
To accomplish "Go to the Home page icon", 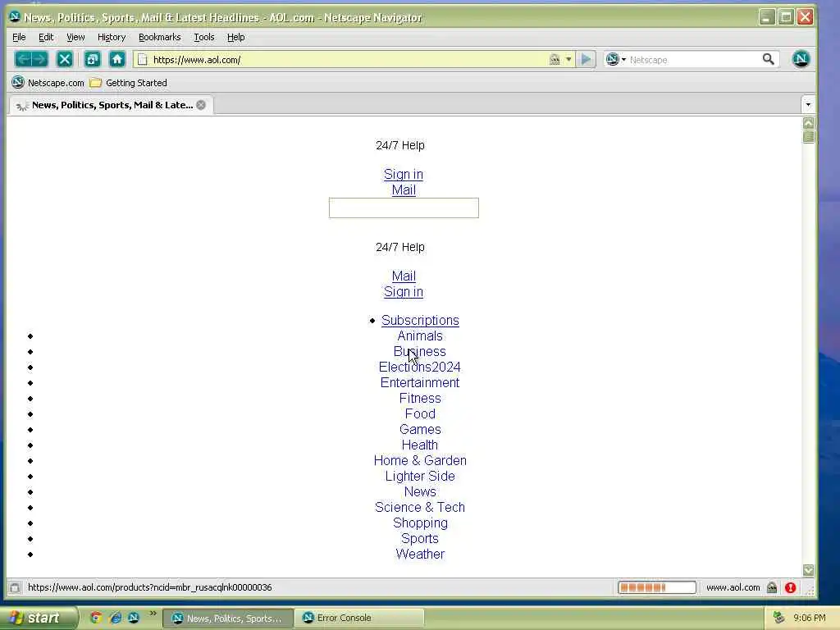I will point(117,59).
